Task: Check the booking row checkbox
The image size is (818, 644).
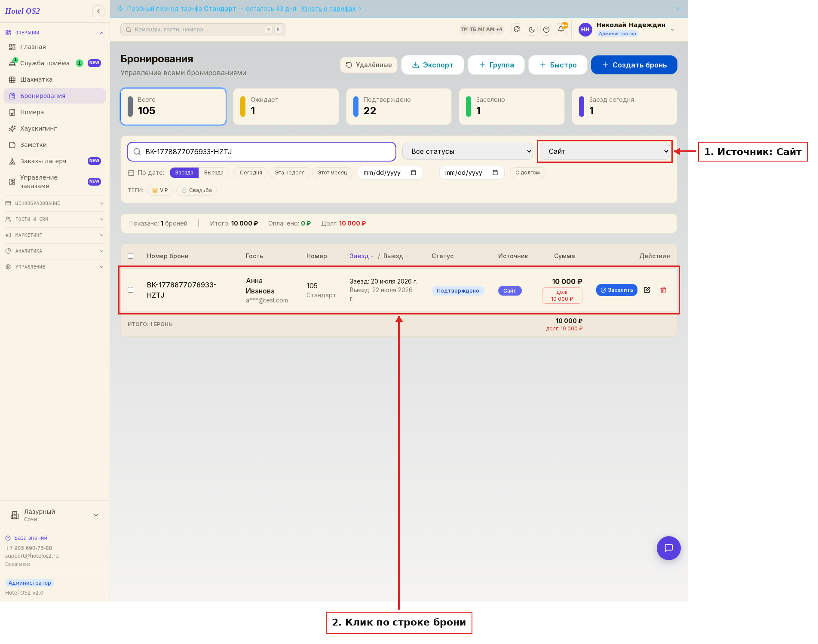Action: click(x=131, y=290)
